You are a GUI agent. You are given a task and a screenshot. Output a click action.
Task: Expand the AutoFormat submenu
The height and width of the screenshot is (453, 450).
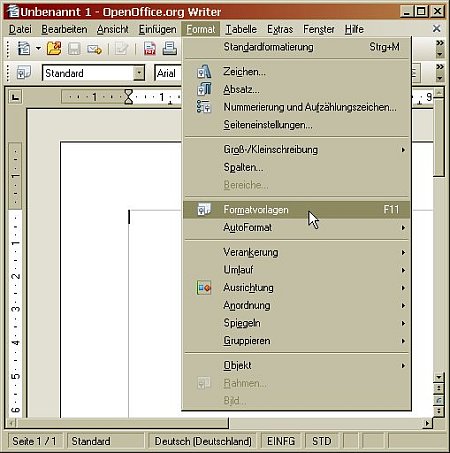tap(297, 228)
